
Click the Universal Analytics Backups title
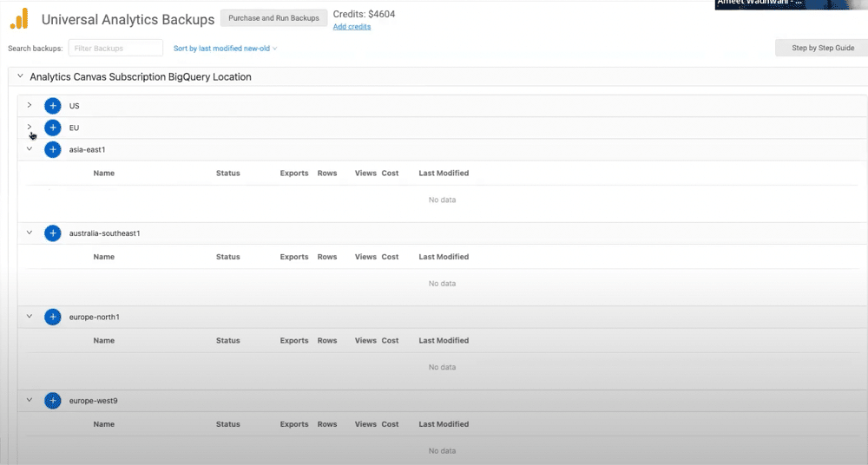tap(128, 19)
